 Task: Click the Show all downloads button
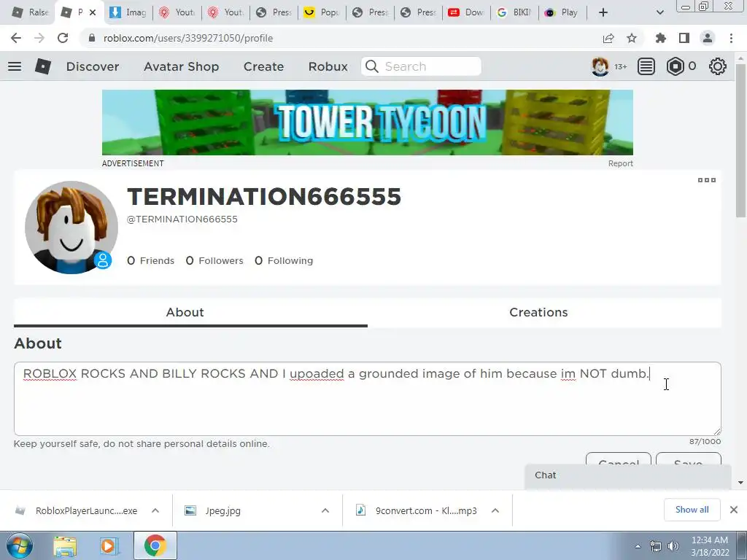692,510
